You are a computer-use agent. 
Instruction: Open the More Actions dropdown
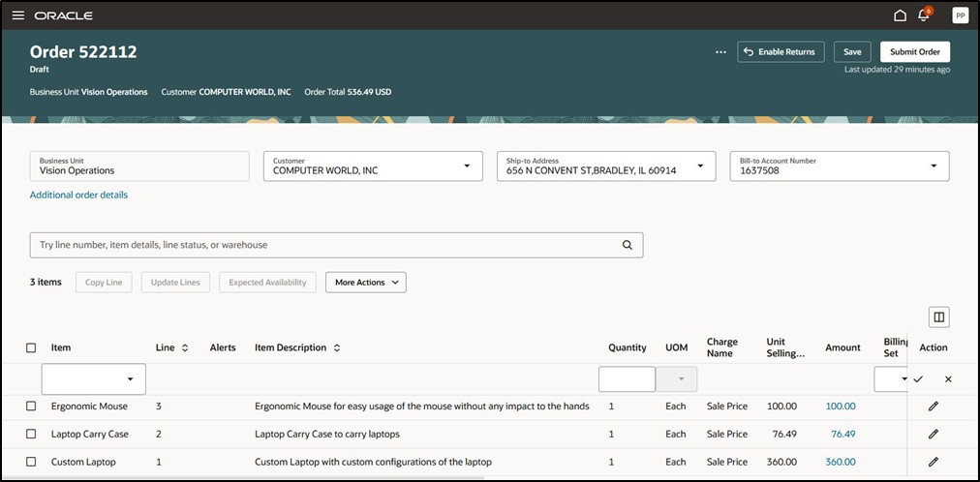point(366,283)
